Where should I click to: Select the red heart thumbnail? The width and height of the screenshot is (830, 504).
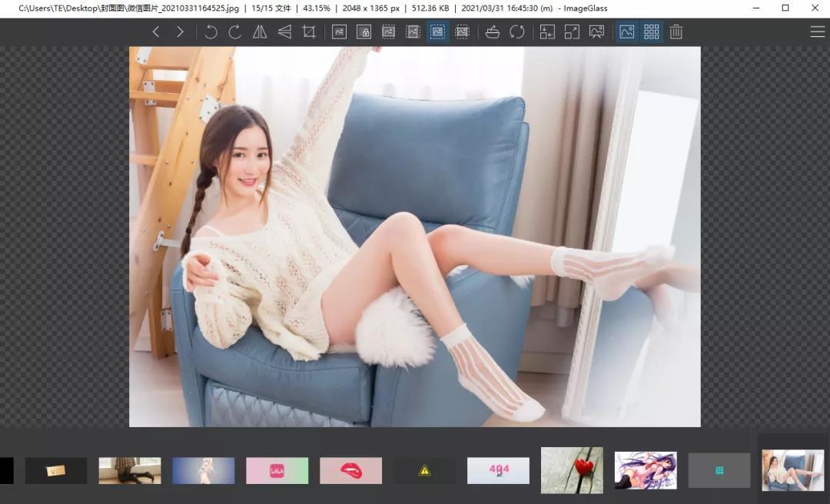click(x=572, y=471)
